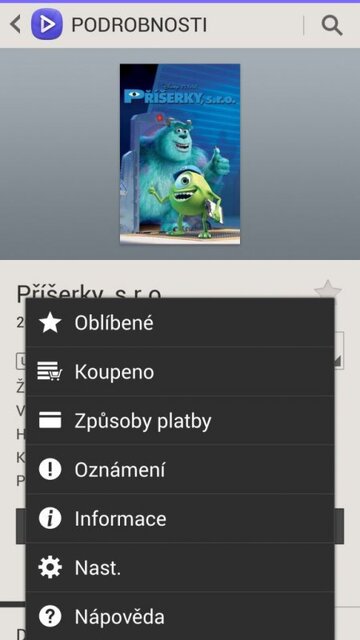Open Nast. settings entry
Image resolution: width=360 pixels, height=640 pixels.
point(180,567)
